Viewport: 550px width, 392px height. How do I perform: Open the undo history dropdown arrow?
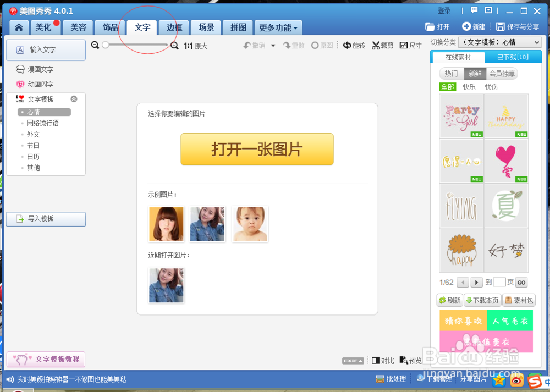(273, 46)
